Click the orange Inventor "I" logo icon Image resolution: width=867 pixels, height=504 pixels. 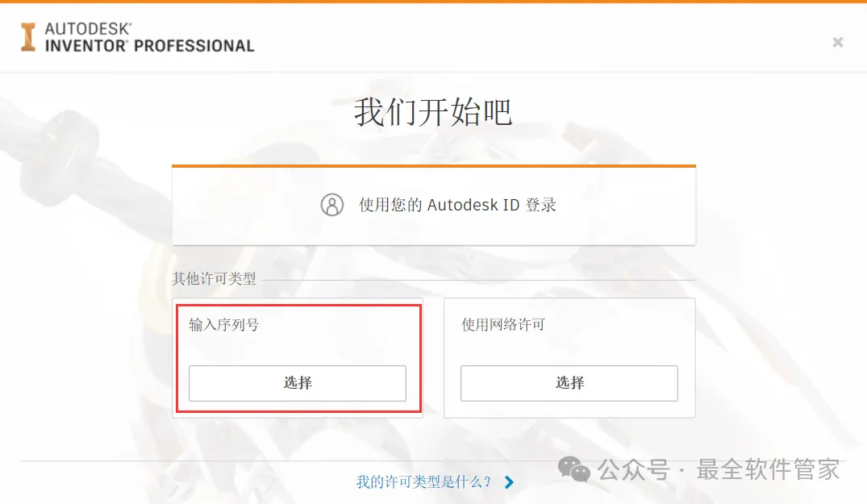tap(28, 37)
